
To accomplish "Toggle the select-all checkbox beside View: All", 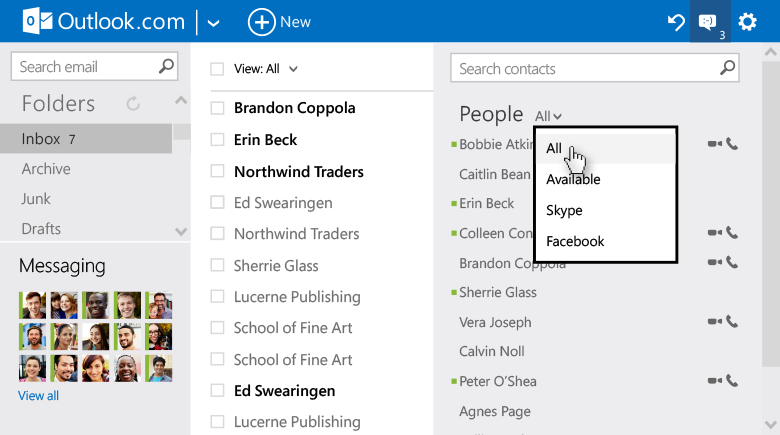I will click(217, 69).
